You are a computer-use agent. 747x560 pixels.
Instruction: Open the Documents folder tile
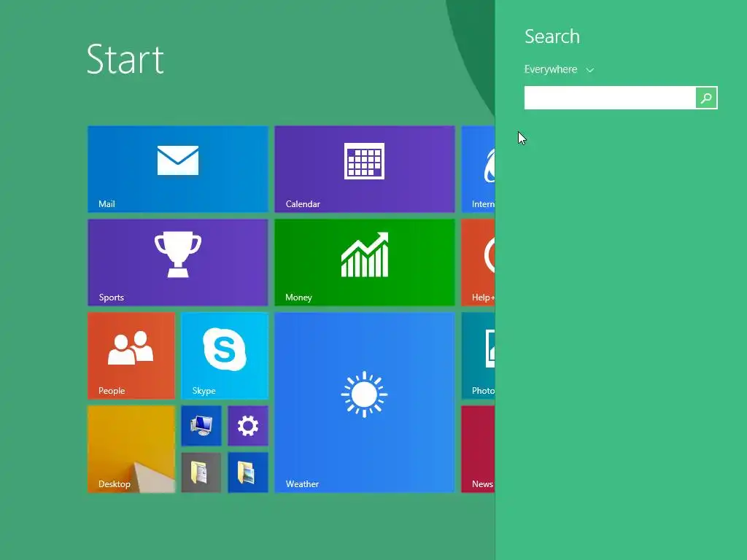pos(201,472)
